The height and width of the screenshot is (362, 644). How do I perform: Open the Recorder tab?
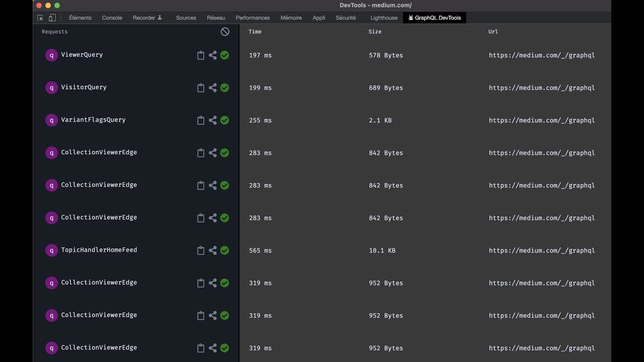tap(147, 18)
